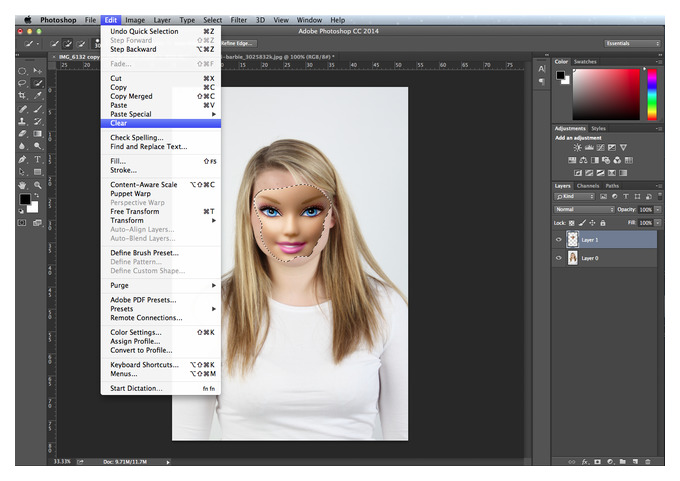This screenshot has height=481, width=680.
Task: Click Subtract from Selection in options bar
Action: tap(81, 44)
